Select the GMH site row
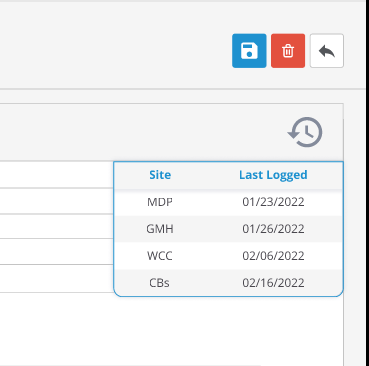Viewport: 369px width, 366px height. [x=228, y=229]
